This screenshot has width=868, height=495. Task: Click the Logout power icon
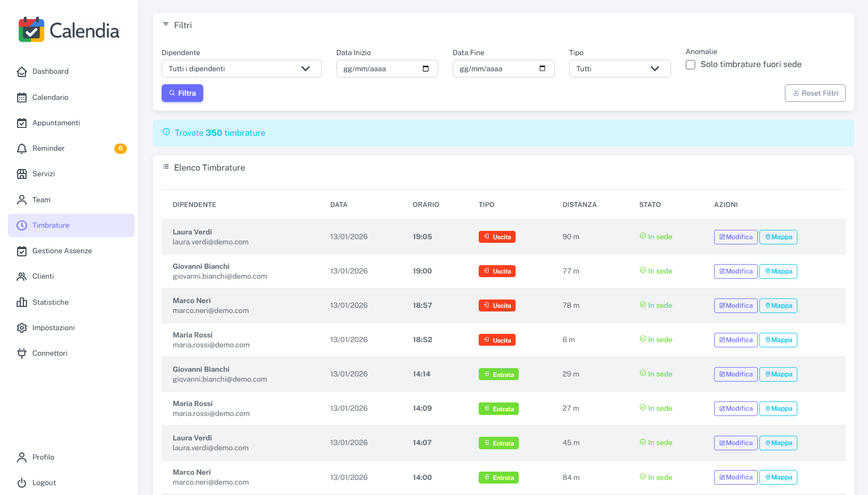[22, 483]
